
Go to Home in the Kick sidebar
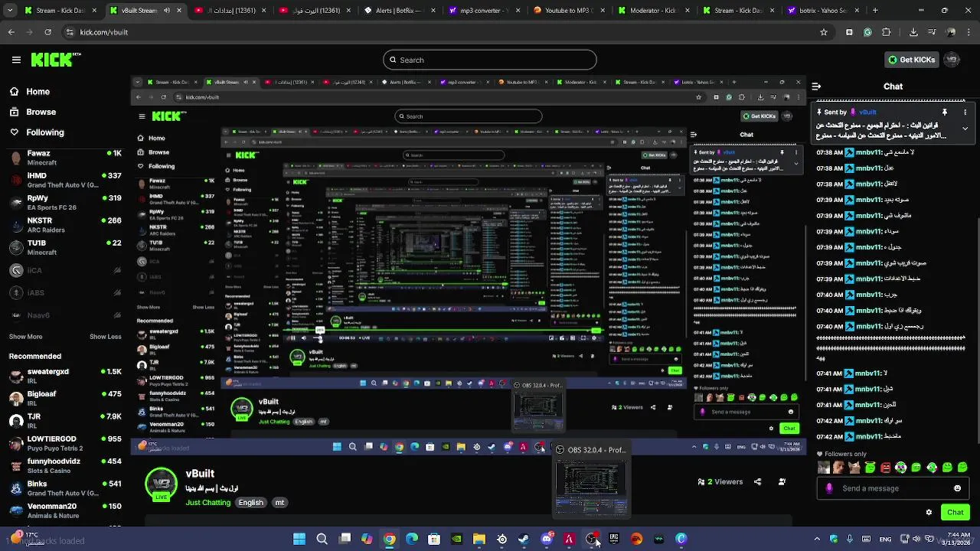[x=30, y=91]
